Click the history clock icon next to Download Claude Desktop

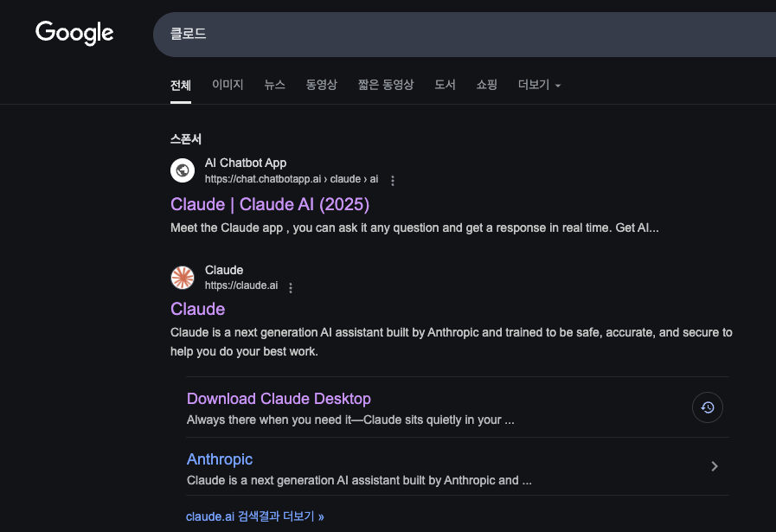coord(707,407)
